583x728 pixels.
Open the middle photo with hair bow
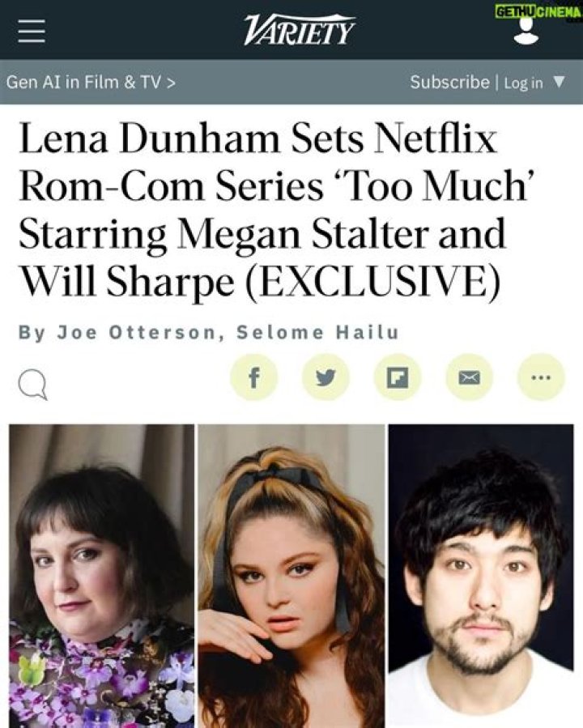pyautogui.click(x=291, y=576)
